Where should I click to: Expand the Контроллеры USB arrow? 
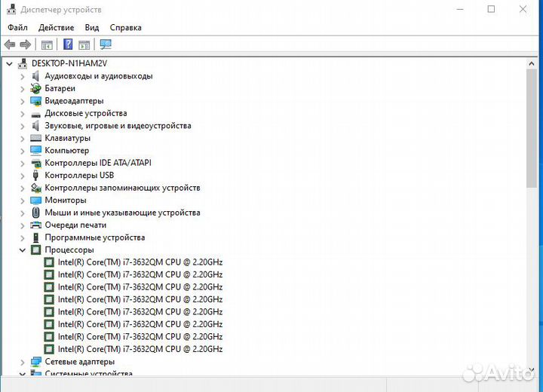23,176
